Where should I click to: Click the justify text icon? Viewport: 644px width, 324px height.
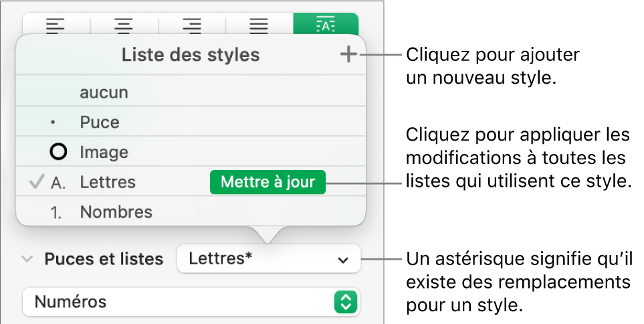(259, 27)
